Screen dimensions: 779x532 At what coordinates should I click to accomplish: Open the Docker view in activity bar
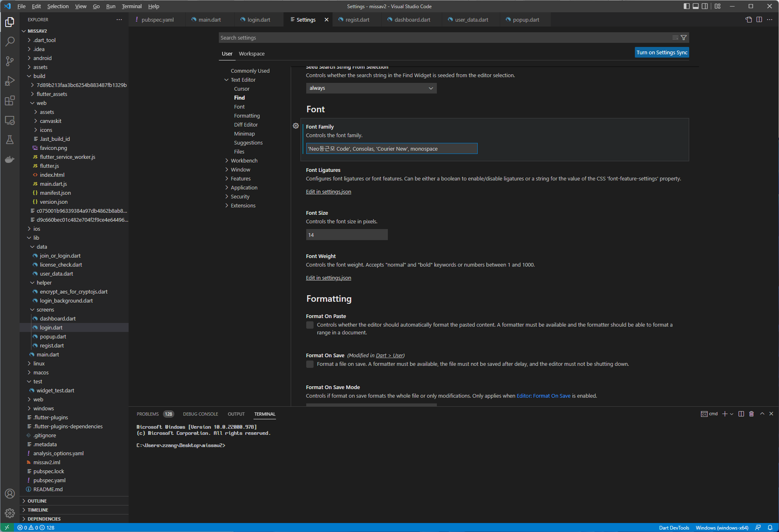pyautogui.click(x=10, y=159)
